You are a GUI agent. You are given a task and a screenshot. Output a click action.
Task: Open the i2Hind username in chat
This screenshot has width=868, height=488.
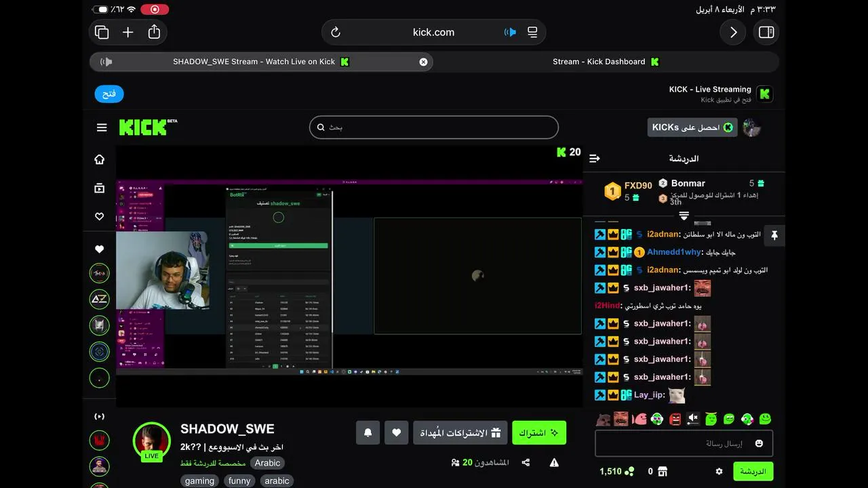608,306
